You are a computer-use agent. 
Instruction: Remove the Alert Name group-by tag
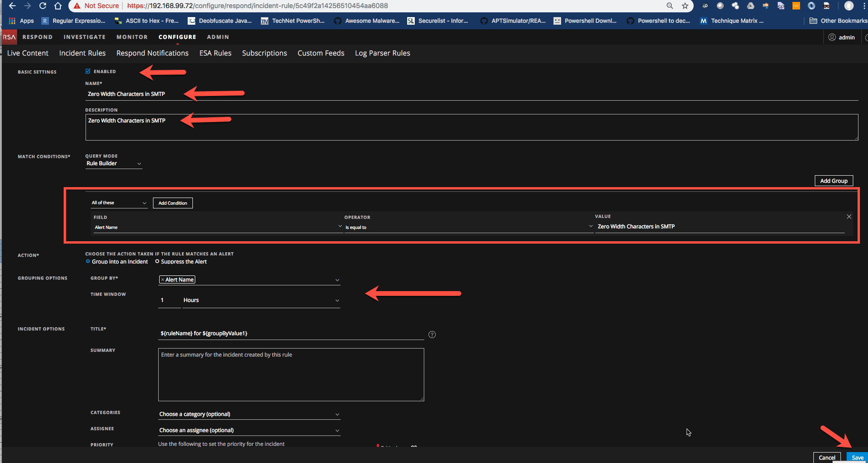[x=162, y=280]
